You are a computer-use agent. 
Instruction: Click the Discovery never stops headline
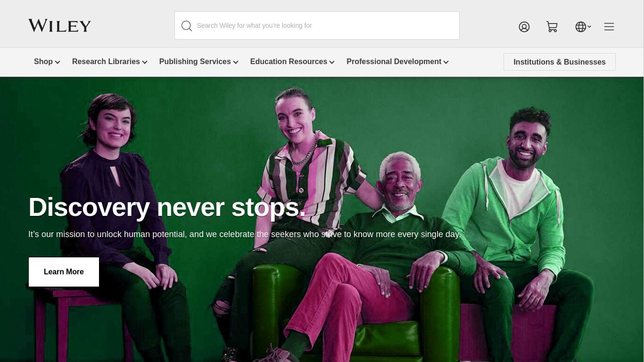[167, 207]
